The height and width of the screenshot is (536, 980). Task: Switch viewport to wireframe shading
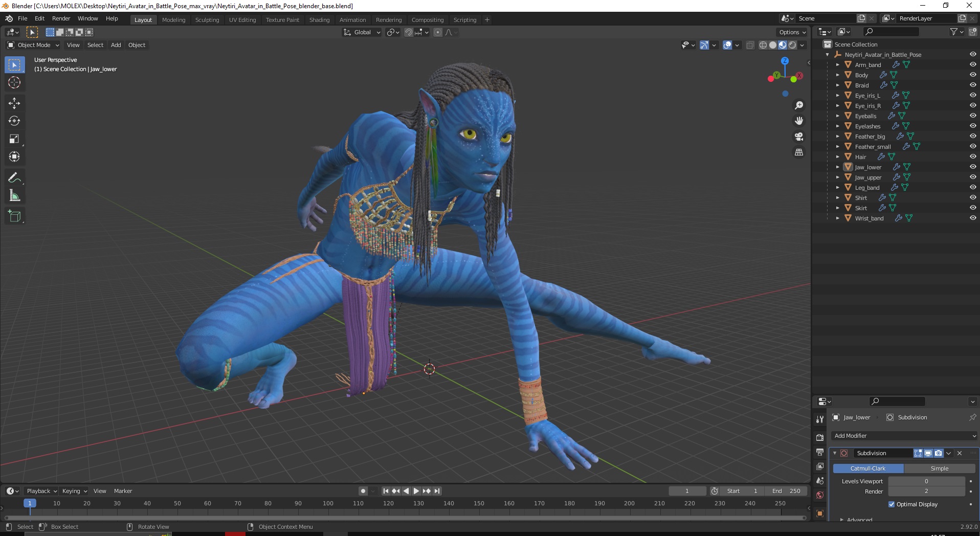pyautogui.click(x=763, y=45)
